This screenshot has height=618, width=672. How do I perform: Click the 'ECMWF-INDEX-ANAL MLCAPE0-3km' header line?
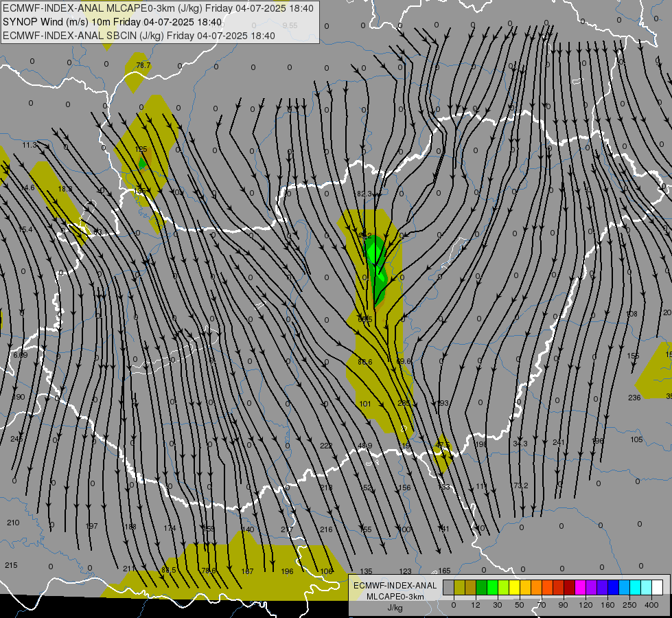(158, 8)
